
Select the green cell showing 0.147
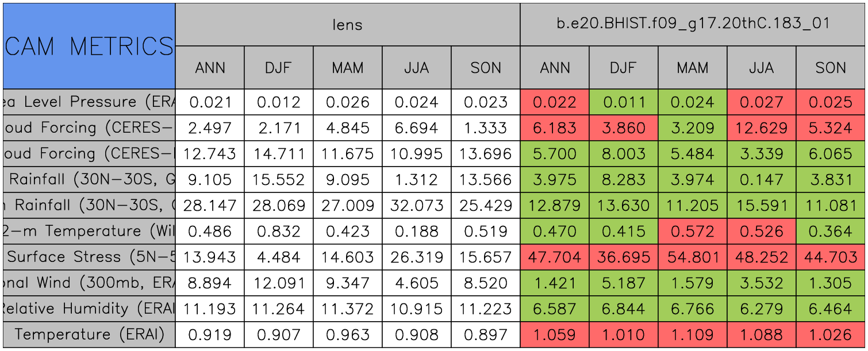click(x=761, y=179)
